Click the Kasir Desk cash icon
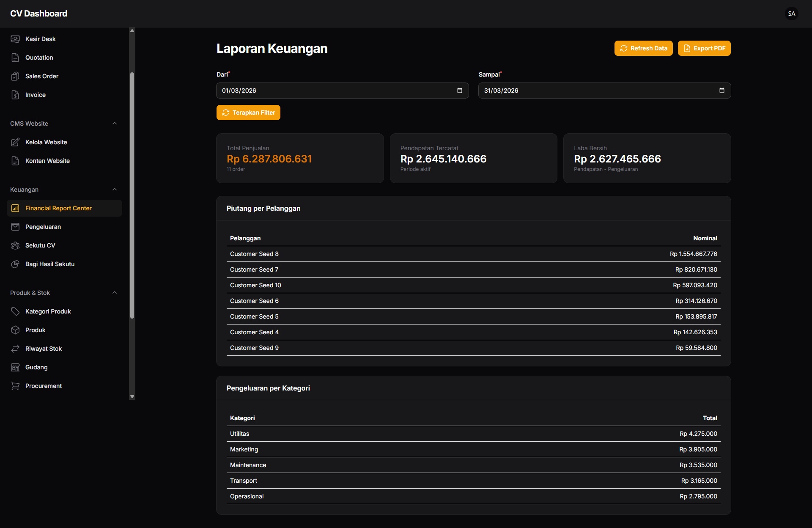The height and width of the screenshot is (528, 812). click(x=15, y=39)
